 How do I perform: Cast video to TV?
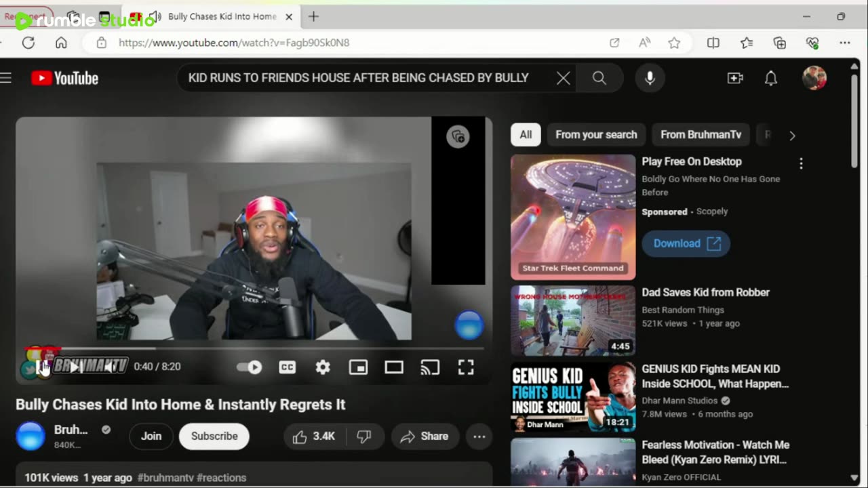tap(430, 367)
